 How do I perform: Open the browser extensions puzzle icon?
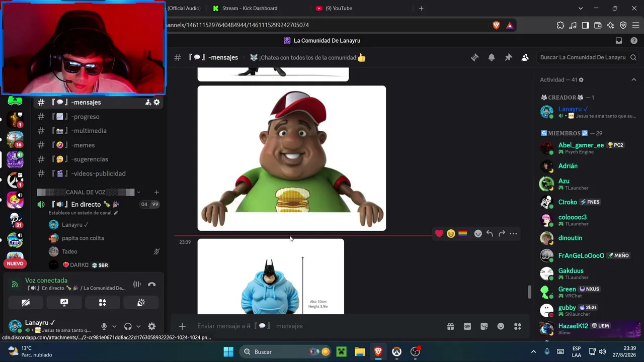[x=560, y=25]
